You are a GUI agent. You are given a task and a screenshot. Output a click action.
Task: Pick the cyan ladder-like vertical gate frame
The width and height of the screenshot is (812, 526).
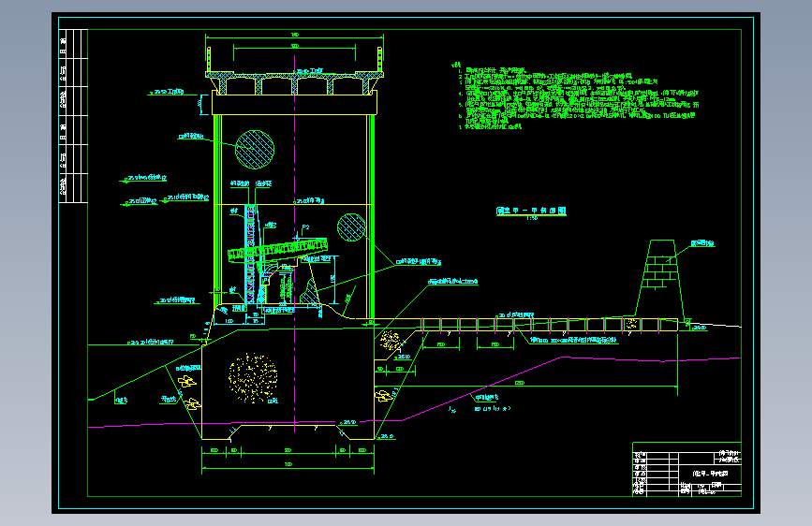[x=250, y=254]
